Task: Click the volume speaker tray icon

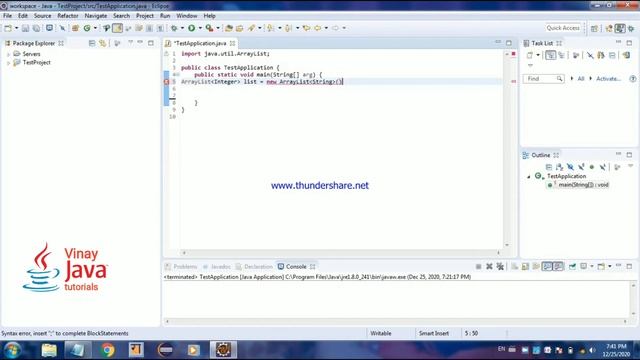Action: tap(592, 350)
